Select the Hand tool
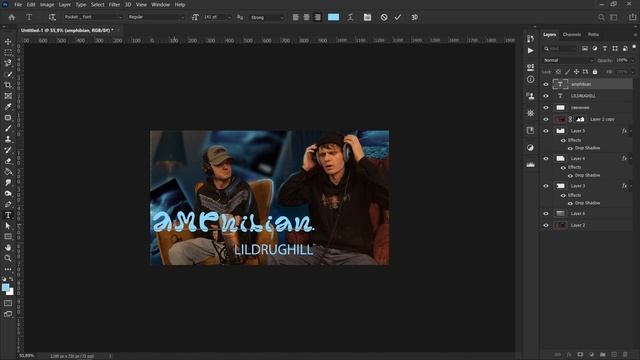The width and height of the screenshot is (640, 360). pyautogui.click(x=8, y=247)
